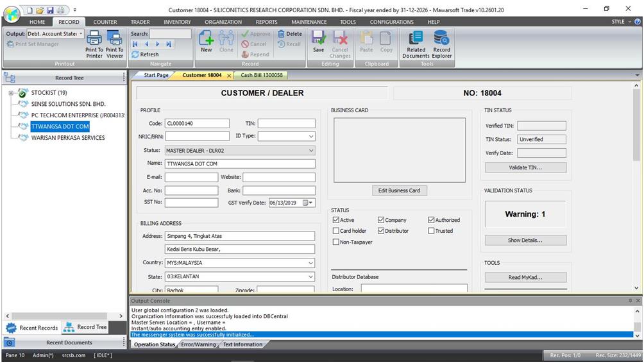Click the Edit Business Card button
The width and height of the screenshot is (644, 363).
coord(399,190)
